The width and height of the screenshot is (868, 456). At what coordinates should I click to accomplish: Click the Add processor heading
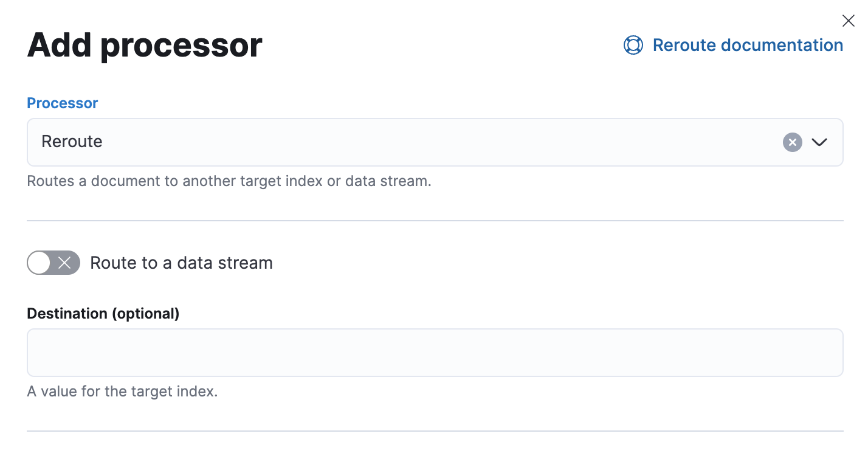[144, 45]
